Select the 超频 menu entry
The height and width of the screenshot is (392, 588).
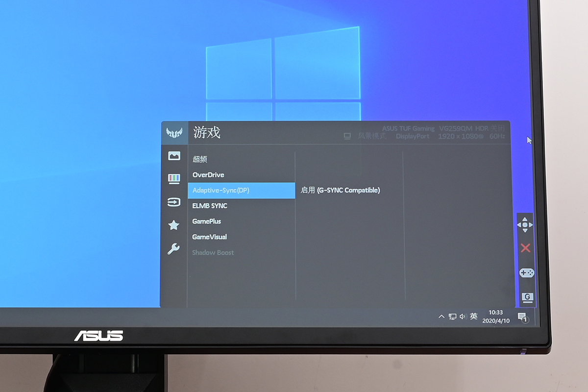(x=200, y=159)
